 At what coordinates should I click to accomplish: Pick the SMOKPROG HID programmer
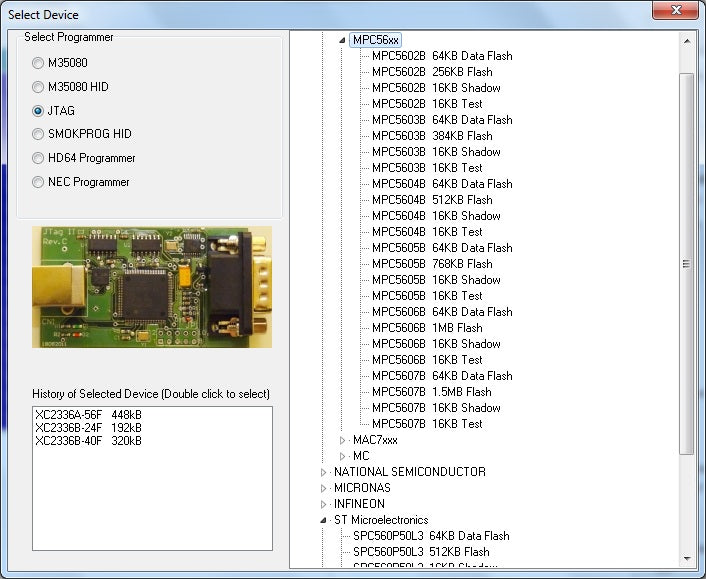click(38, 134)
